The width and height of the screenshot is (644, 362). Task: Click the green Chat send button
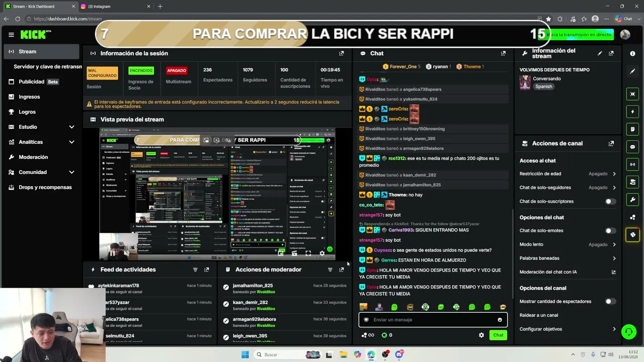[x=498, y=335]
